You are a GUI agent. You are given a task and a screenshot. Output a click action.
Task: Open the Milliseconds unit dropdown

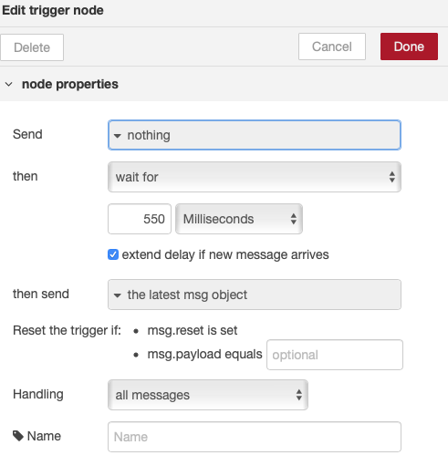(x=239, y=219)
